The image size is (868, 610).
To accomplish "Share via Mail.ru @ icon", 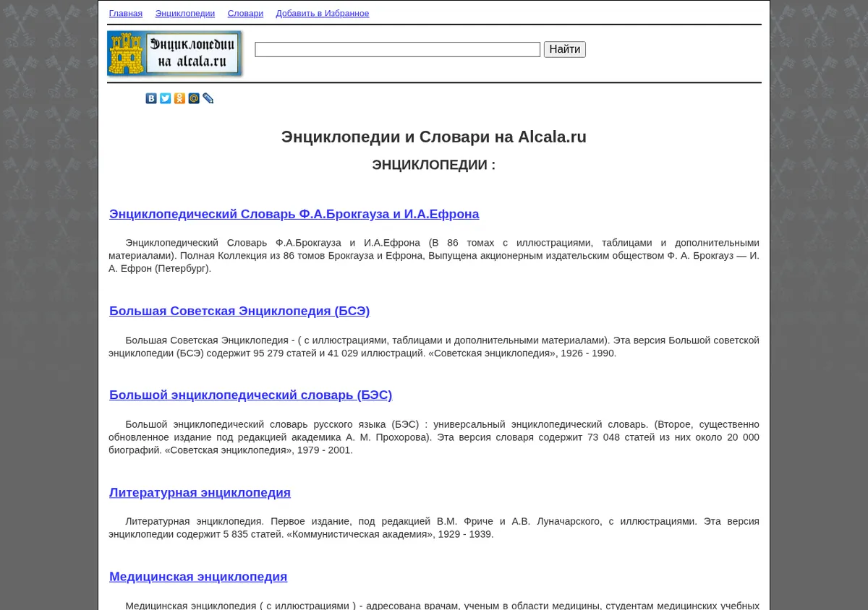I will tap(194, 98).
